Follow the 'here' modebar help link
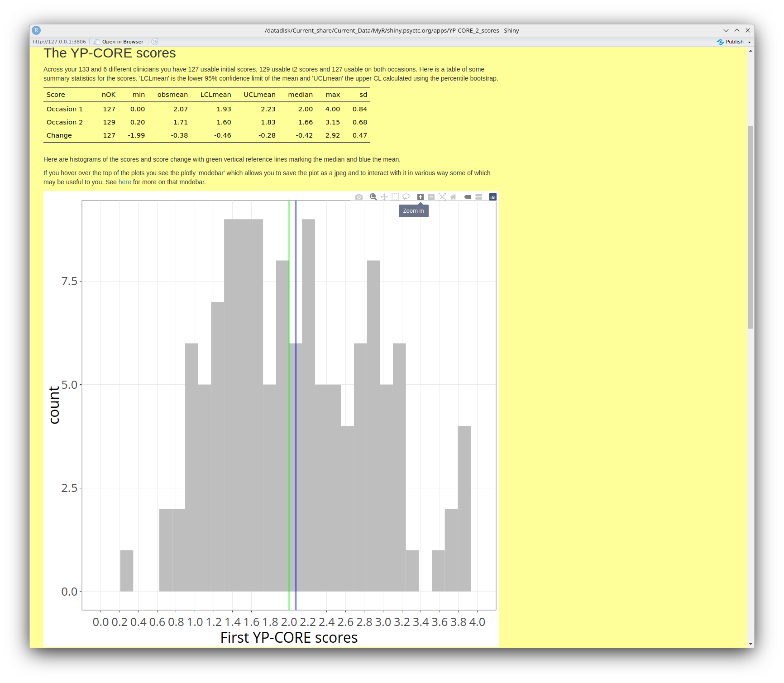The image size is (784, 683). pos(124,182)
